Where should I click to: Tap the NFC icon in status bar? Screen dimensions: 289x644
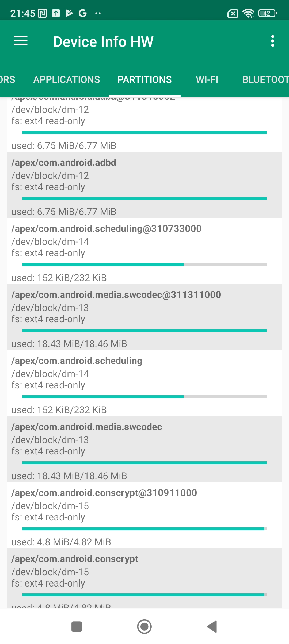pyautogui.click(x=42, y=13)
